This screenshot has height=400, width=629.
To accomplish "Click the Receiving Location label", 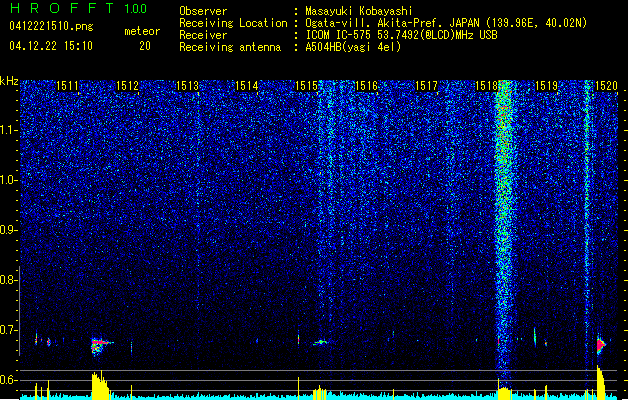I will click(x=233, y=23).
